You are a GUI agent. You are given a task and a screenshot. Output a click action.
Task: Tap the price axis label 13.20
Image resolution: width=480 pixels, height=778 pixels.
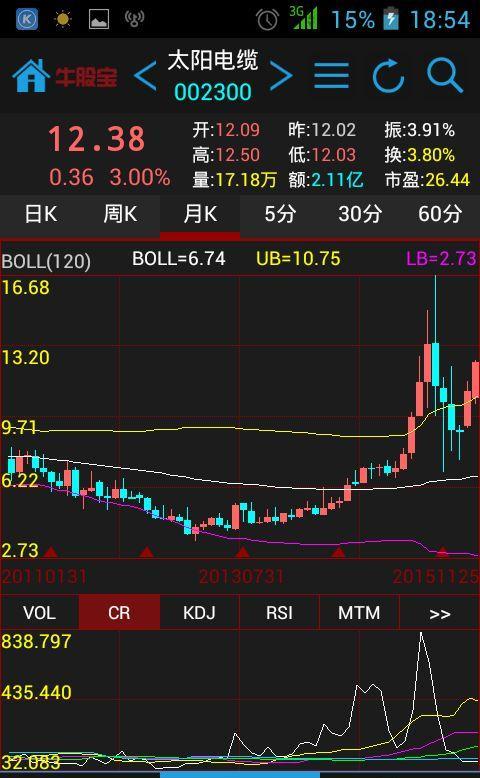click(26, 357)
